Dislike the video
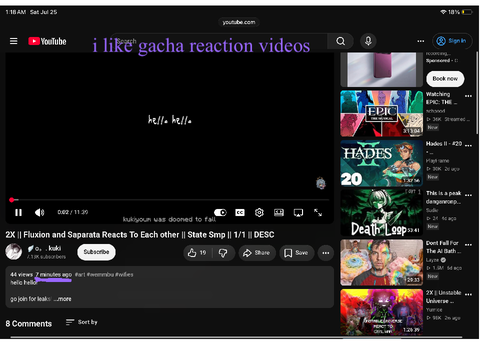480x360 pixels. tap(223, 253)
